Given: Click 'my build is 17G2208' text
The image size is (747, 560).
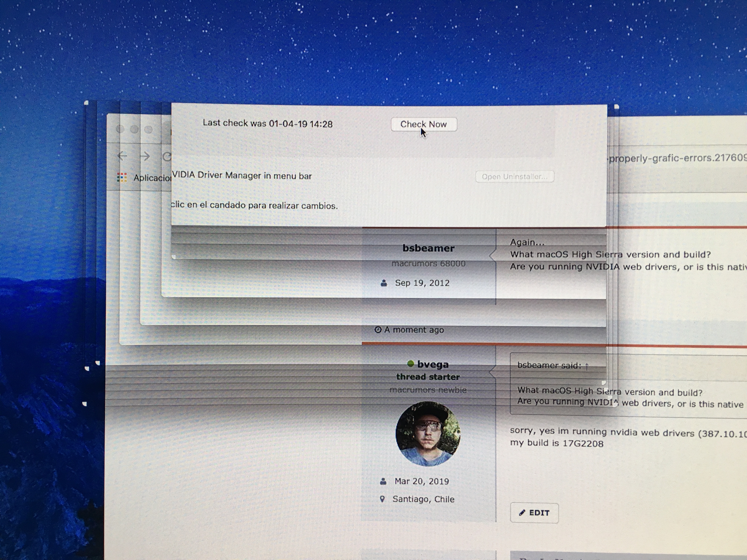Looking at the screenshot, I should click(557, 443).
